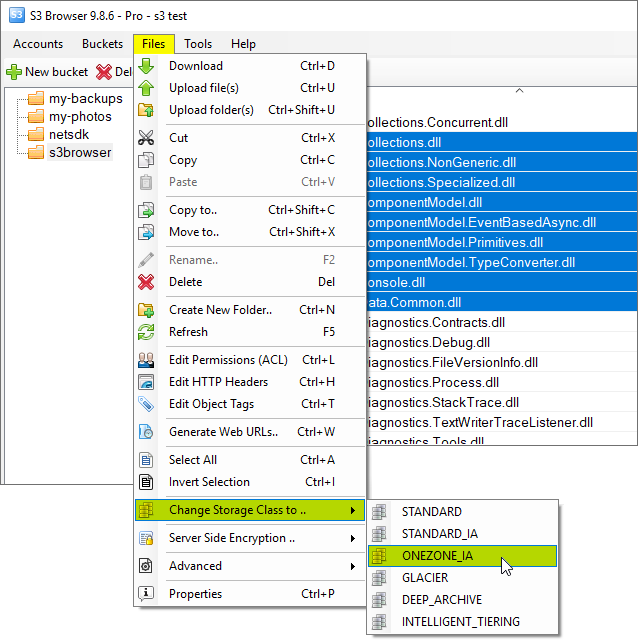638x640 pixels.
Task: Click the INTELLIGENT_TIERING storage class icon
Action: click(x=379, y=622)
